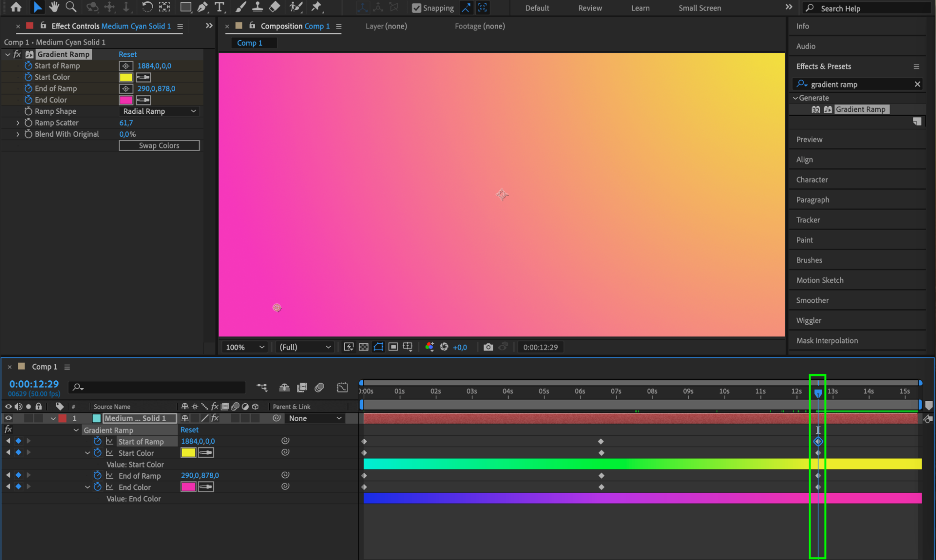Toggle Start of Ramp stopwatch

pos(29,66)
